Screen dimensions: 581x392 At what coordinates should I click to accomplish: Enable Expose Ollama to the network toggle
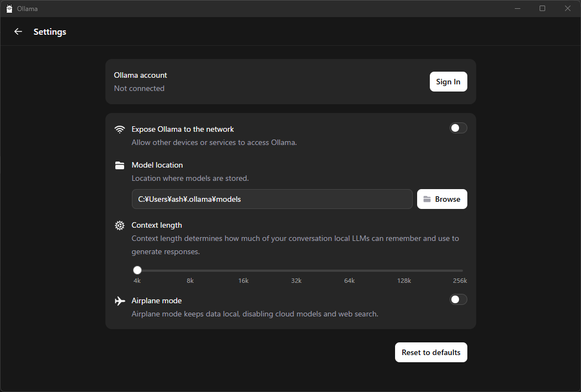pos(458,128)
